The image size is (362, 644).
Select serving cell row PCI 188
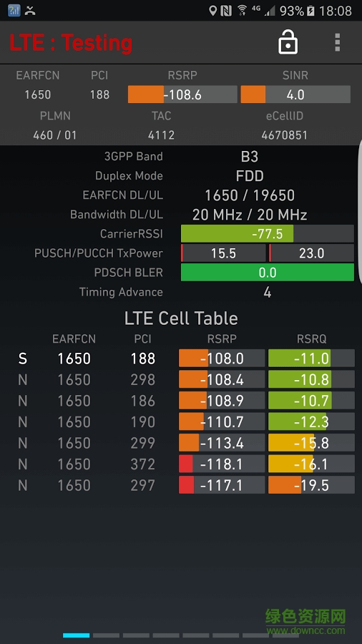(x=181, y=358)
